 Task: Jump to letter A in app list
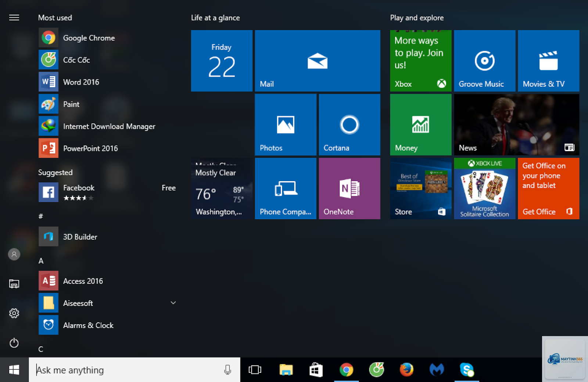click(41, 261)
